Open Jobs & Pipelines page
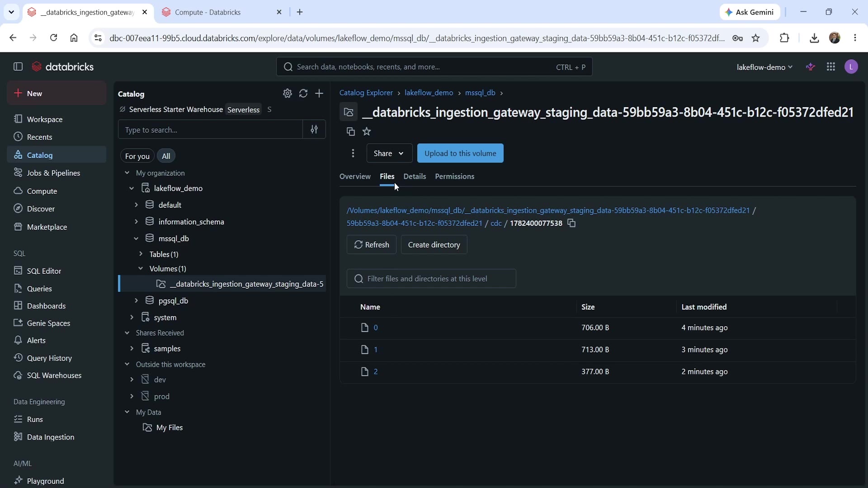Image resolution: width=868 pixels, height=488 pixels. [x=57, y=173]
